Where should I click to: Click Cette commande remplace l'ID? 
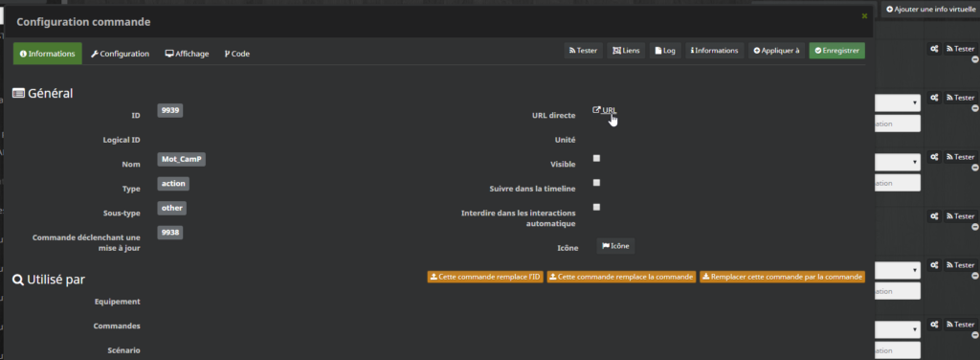[x=485, y=277]
